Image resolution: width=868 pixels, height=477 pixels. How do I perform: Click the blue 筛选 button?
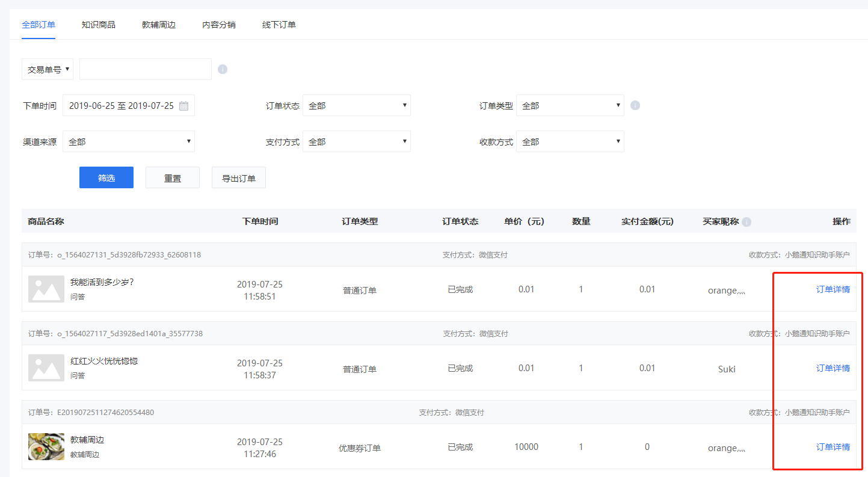[x=106, y=177]
